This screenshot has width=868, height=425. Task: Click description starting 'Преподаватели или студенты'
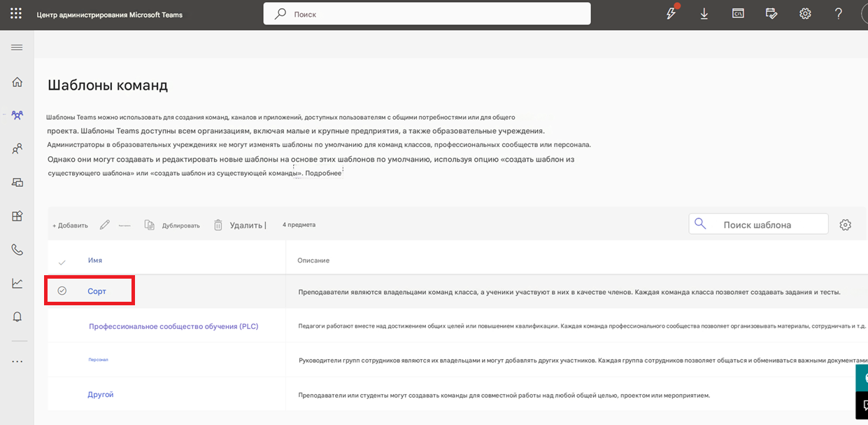click(504, 396)
